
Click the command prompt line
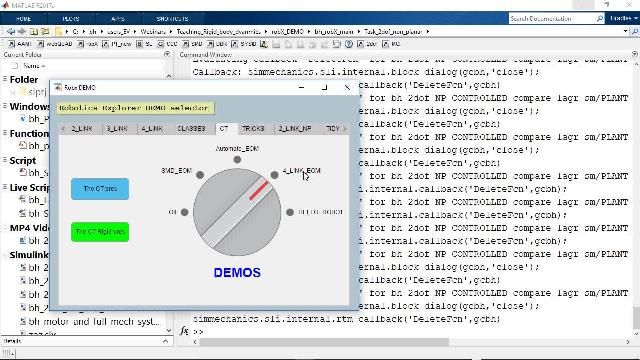click(x=412, y=331)
